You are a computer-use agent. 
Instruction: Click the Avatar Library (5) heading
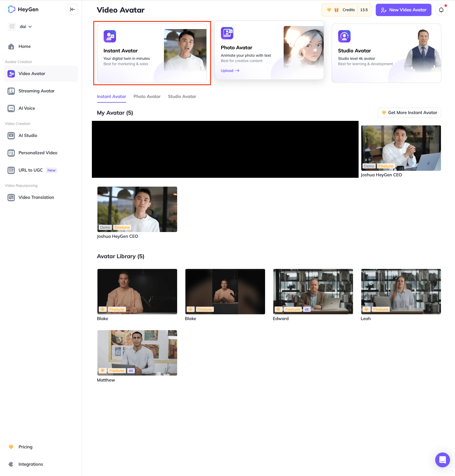[121, 256]
